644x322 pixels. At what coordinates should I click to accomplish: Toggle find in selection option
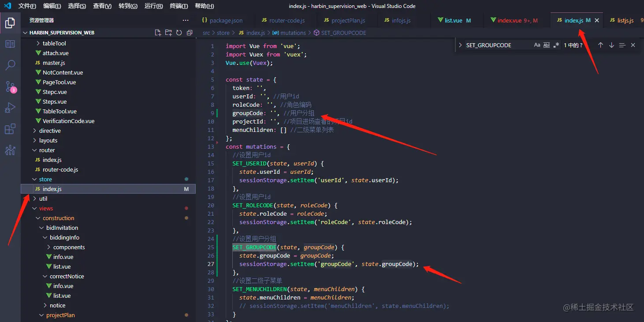622,45
